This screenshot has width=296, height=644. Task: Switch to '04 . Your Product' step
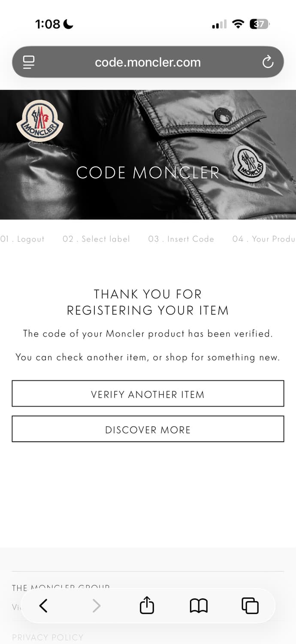coord(263,239)
